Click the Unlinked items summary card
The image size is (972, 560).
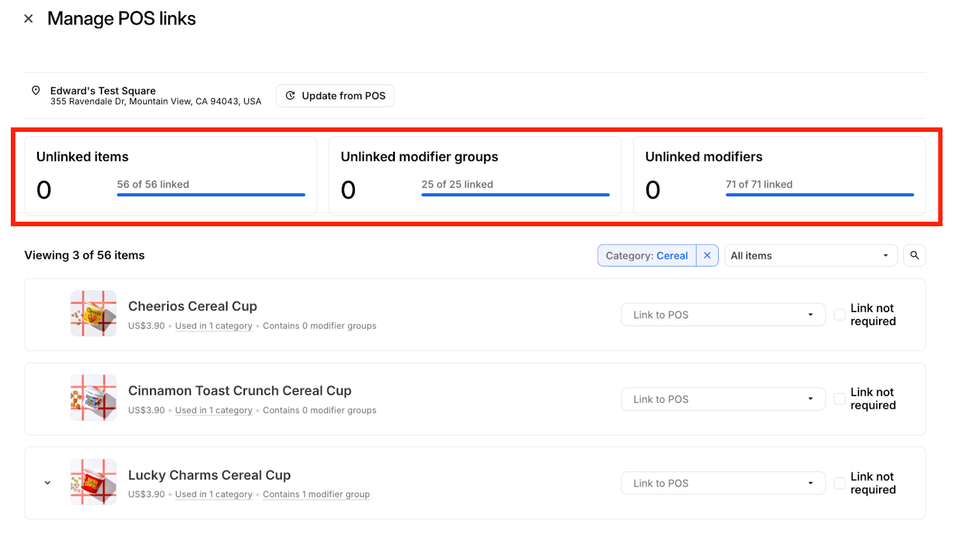[171, 176]
